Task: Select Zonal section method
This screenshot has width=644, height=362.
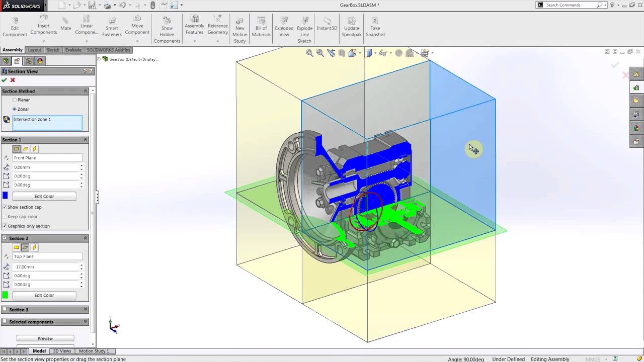Action: click(15, 109)
